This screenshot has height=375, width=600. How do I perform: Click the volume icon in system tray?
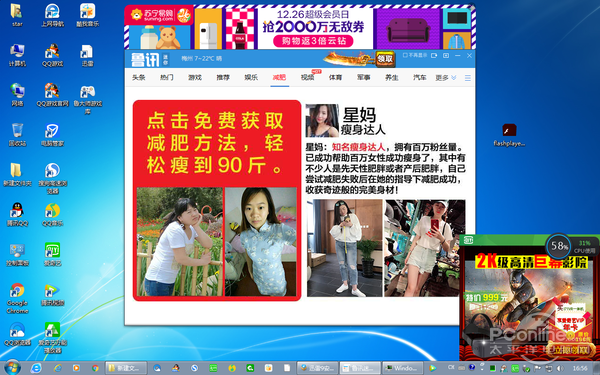tap(559, 368)
